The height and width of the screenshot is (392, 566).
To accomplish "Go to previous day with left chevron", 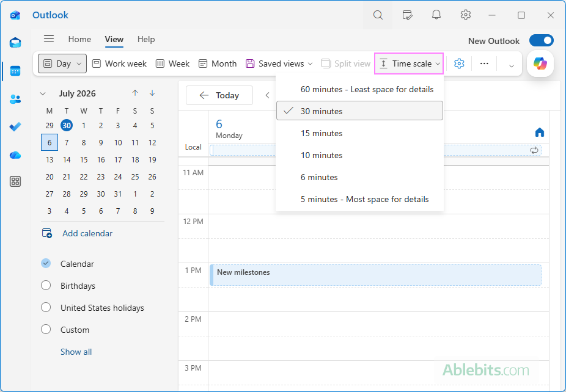I will (268, 95).
